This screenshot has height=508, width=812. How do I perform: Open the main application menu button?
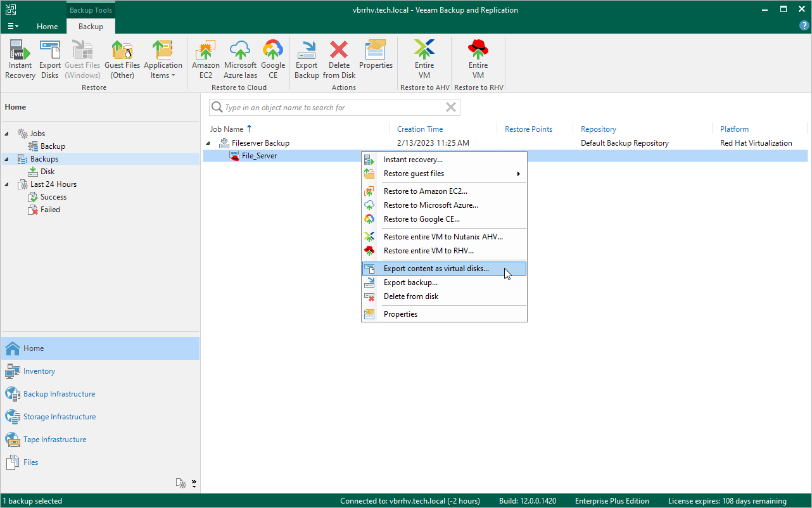13,27
